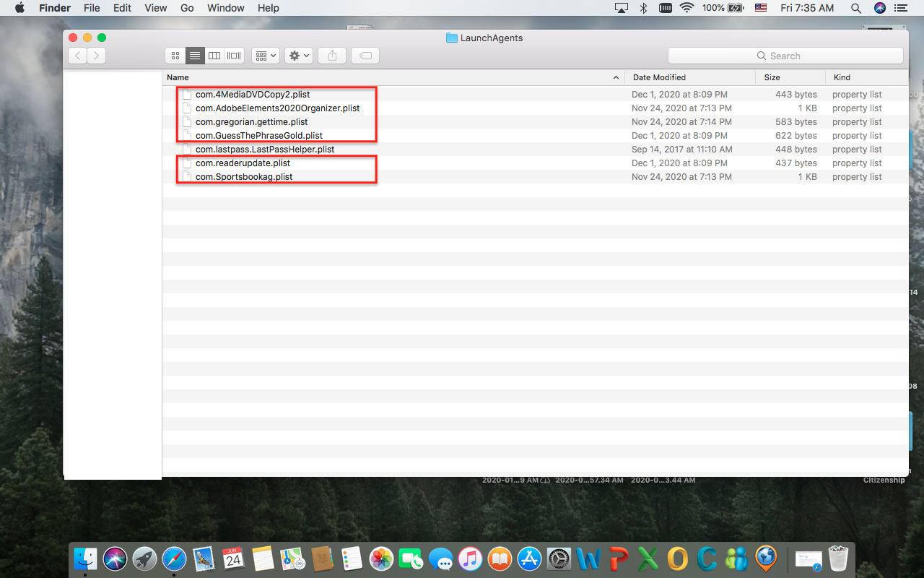Launch Microsoft Word from the Dock
This screenshot has height=578, width=924.
(x=588, y=558)
